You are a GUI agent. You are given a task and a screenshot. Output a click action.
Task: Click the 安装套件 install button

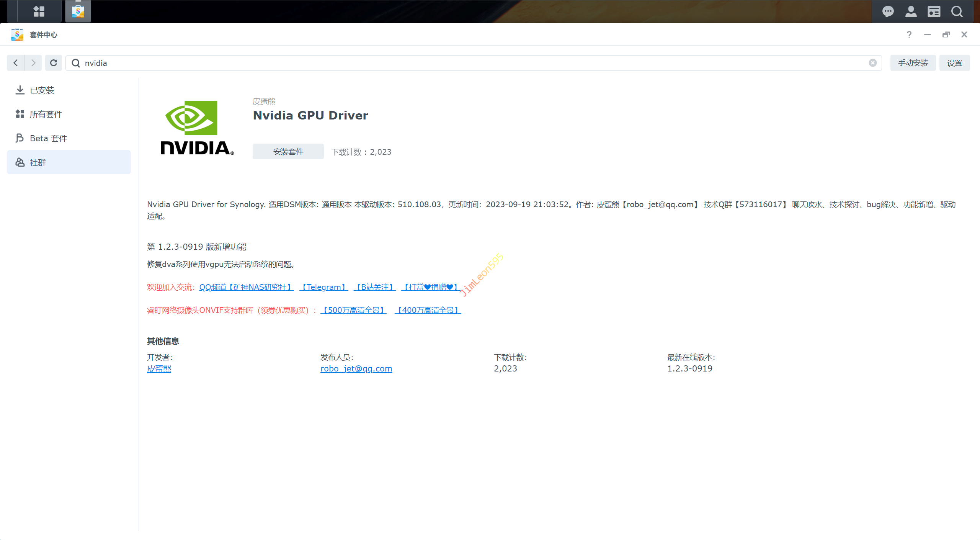coord(288,152)
